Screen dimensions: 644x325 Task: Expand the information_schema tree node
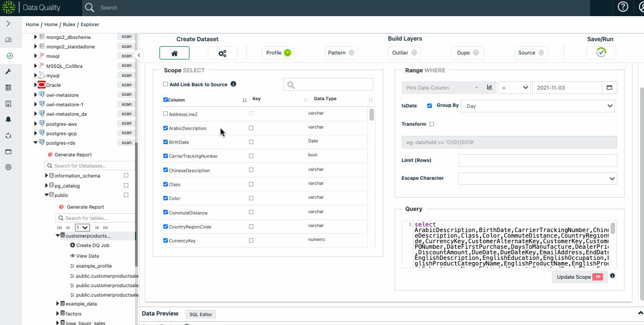[47, 176]
